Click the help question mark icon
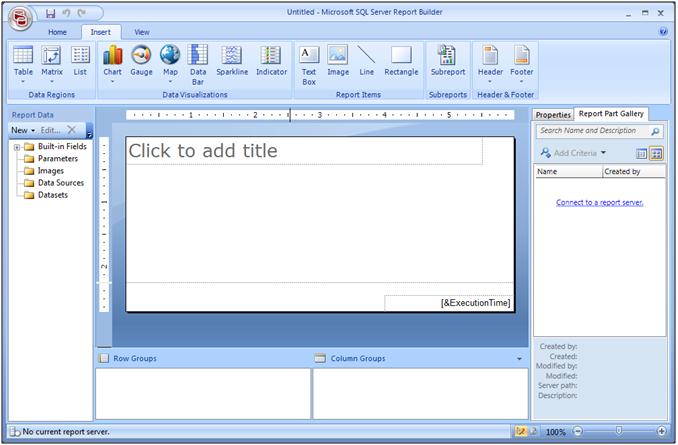Screen dimensions: 678x445 tap(663, 32)
